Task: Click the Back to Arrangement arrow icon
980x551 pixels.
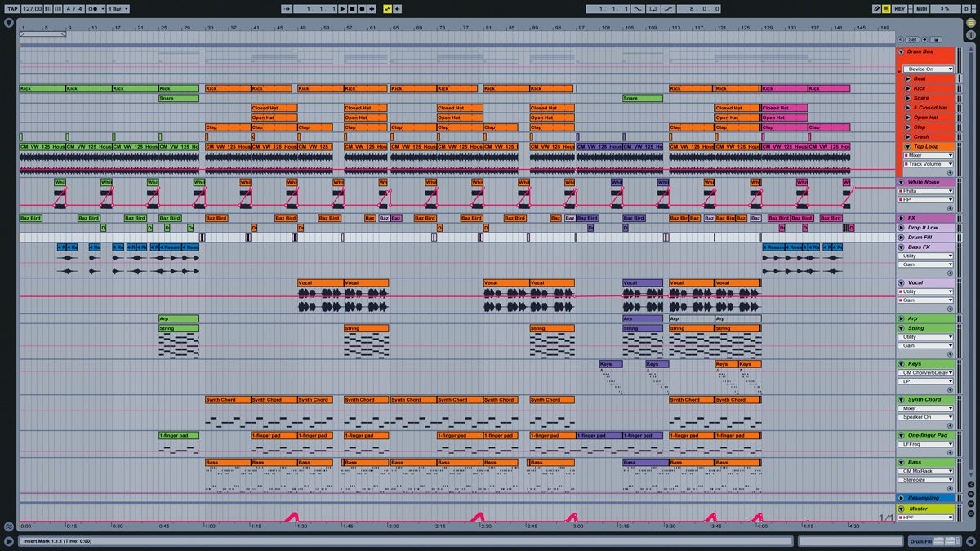Action: point(397,7)
